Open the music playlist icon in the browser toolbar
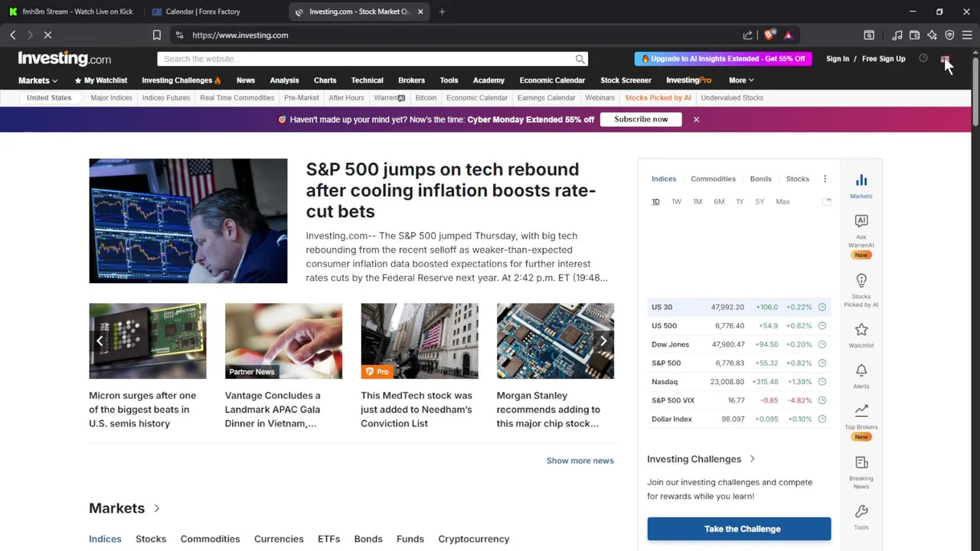 897,35
